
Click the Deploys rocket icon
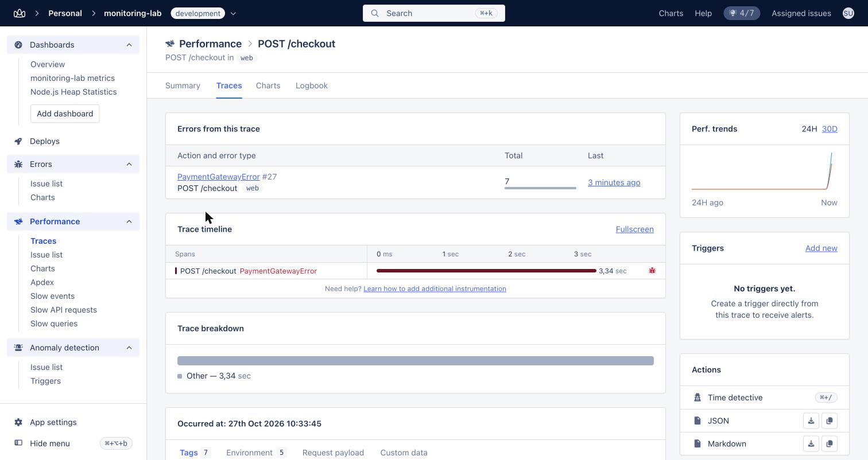click(18, 141)
